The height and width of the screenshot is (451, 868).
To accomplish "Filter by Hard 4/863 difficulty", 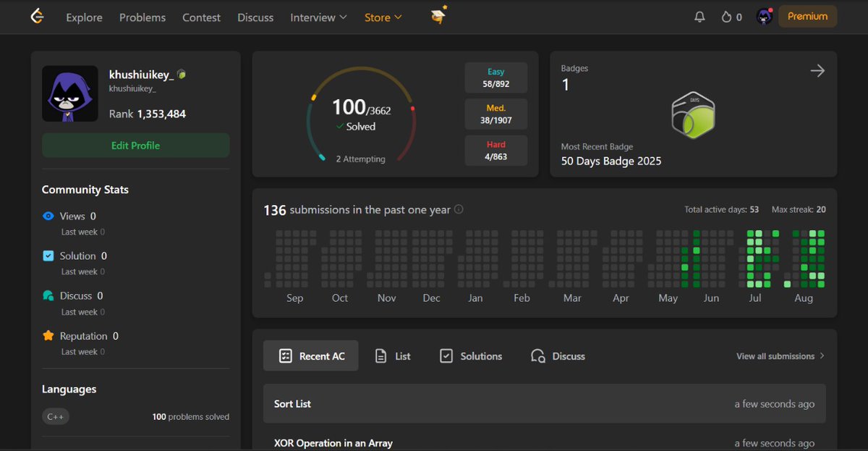I will click(496, 150).
